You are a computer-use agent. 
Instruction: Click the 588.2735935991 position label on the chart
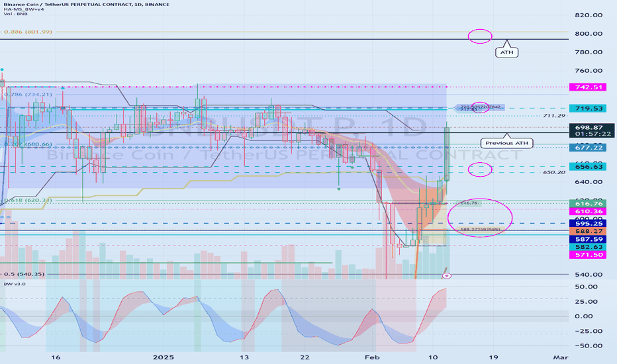(x=480, y=229)
